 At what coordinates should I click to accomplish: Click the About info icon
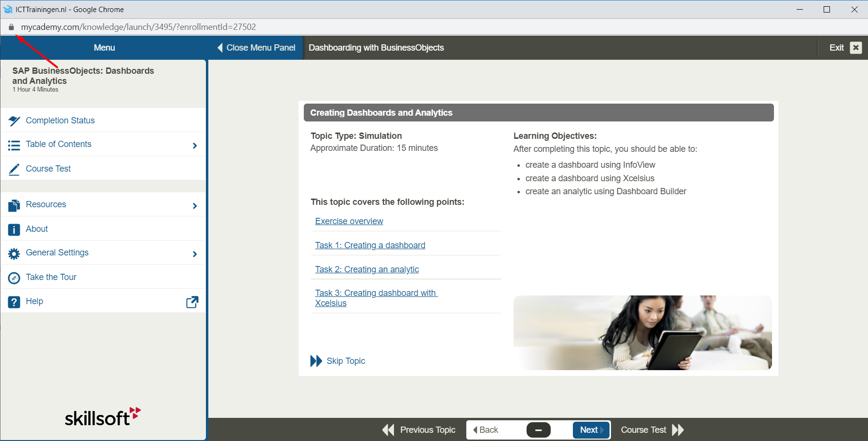pos(14,229)
